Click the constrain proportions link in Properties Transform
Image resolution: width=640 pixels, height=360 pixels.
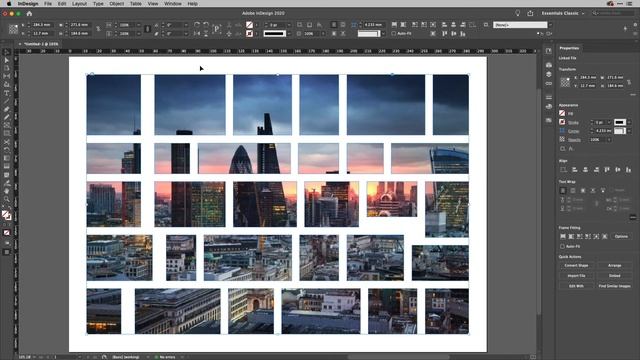coord(629,82)
